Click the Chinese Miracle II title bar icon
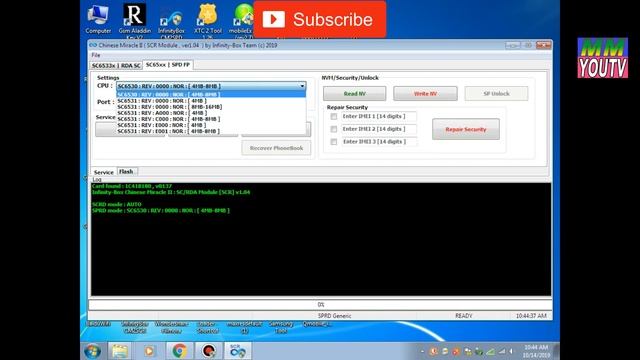The height and width of the screenshot is (360, 640). (93, 45)
